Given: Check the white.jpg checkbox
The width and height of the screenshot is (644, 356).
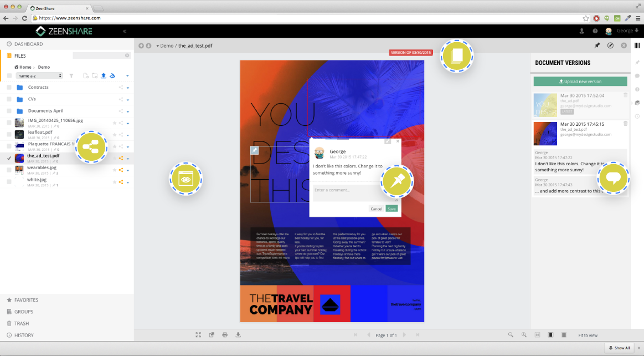Looking at the screenshot, I should [x=9, y=182].
